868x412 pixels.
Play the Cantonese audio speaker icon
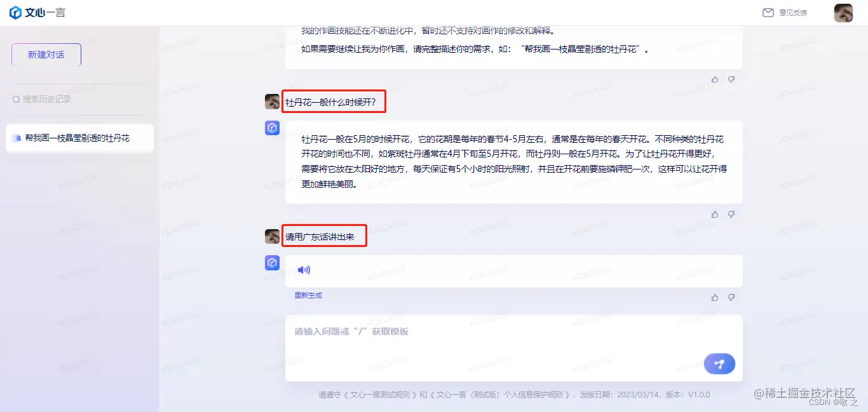[304, 270]
